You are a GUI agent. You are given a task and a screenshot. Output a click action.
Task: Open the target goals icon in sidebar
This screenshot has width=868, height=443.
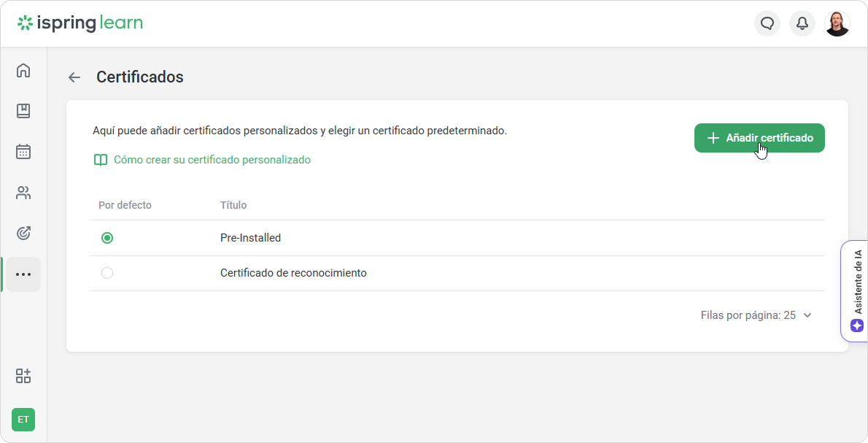23,234
